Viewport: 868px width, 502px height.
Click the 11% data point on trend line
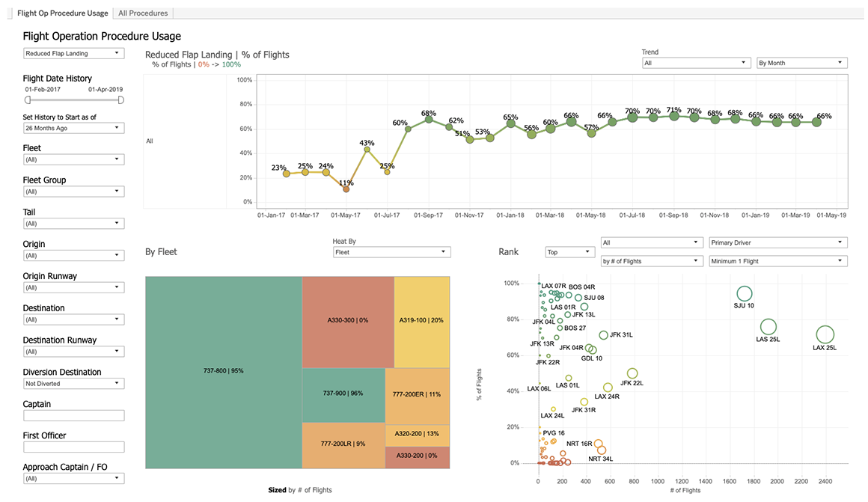pos(346,189)
